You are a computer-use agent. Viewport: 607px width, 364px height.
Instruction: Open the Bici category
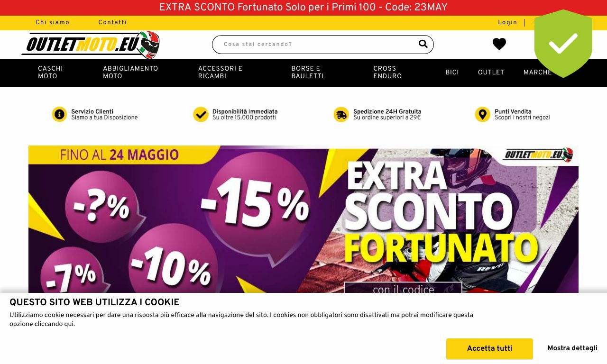(x=452, y=73)
